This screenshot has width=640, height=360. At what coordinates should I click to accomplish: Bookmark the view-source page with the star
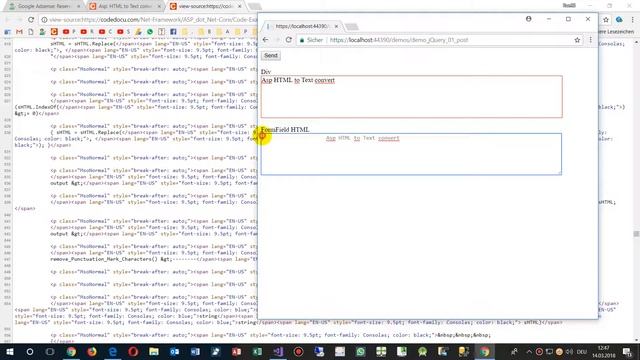(606, 20)
